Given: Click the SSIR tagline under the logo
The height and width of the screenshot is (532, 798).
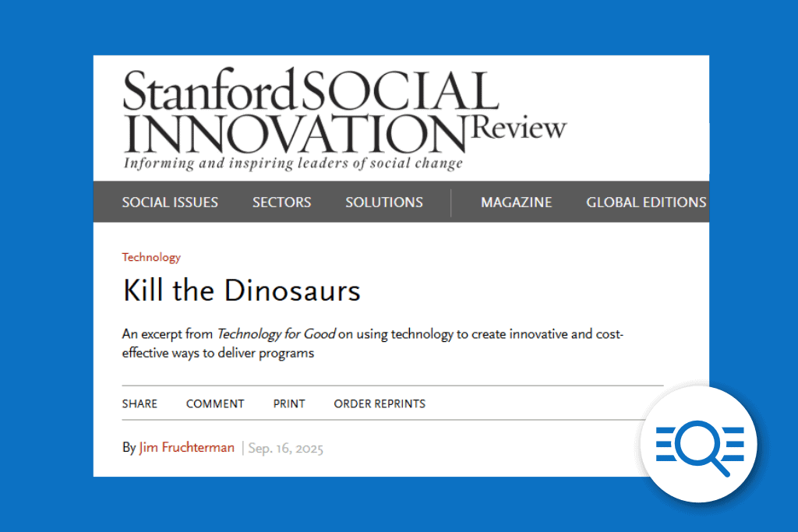Looking at the screenshot, I should point(293,163).
